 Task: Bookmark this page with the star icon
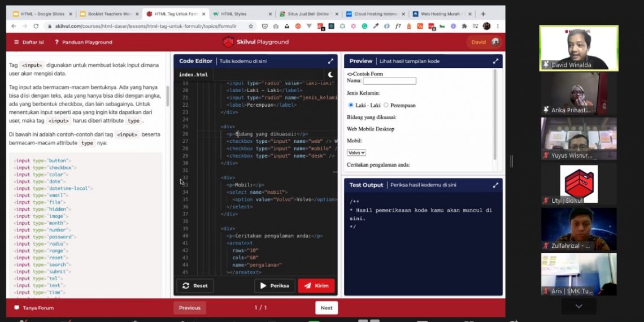click(250, 26)
